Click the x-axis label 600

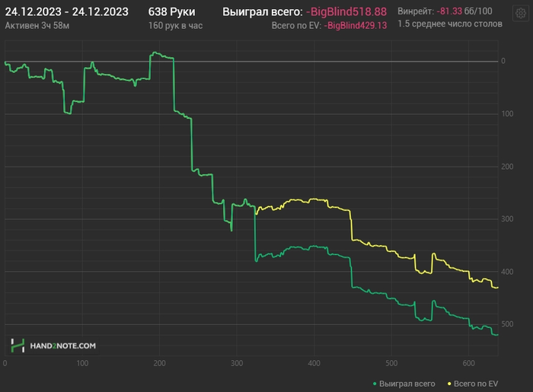pos(468,363)
